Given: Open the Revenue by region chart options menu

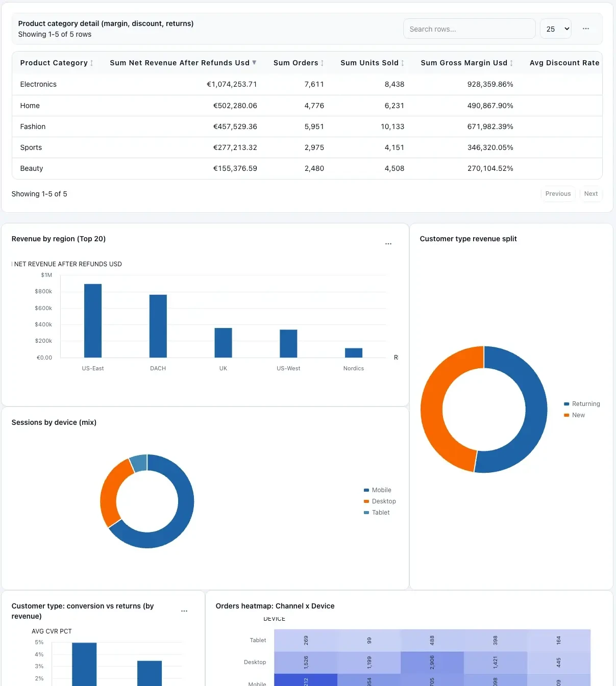Looking at the screenshot, I should click(x=388, y=244).
